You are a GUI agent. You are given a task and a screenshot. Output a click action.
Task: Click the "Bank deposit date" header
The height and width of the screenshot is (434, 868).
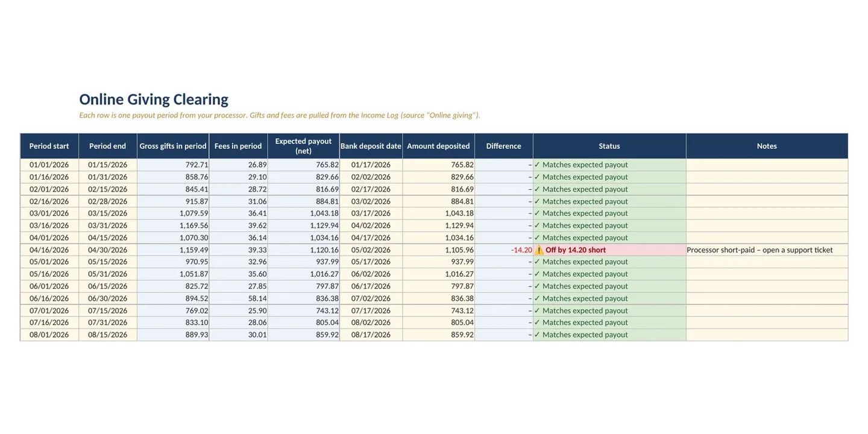pos(371,146)
